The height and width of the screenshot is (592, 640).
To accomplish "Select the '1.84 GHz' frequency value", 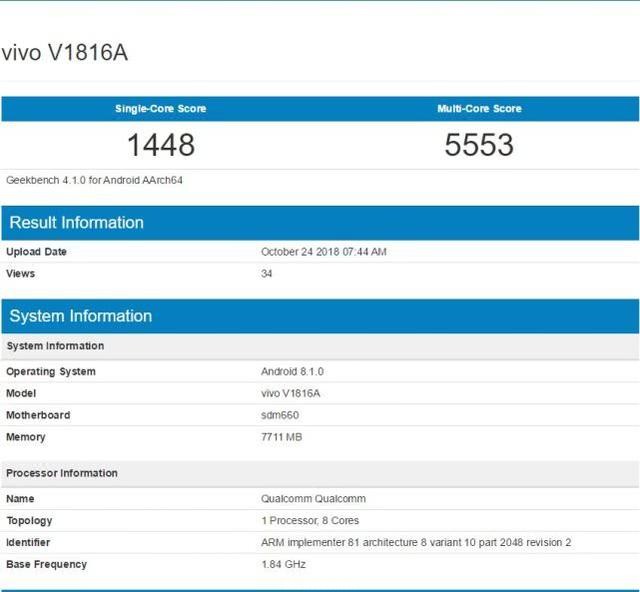I will pos(283,564).
